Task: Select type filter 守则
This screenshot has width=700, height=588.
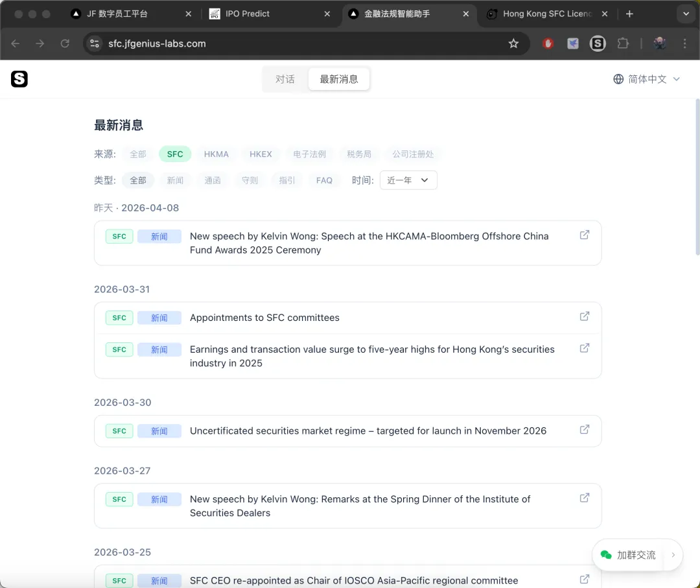Action: point(250,180)
